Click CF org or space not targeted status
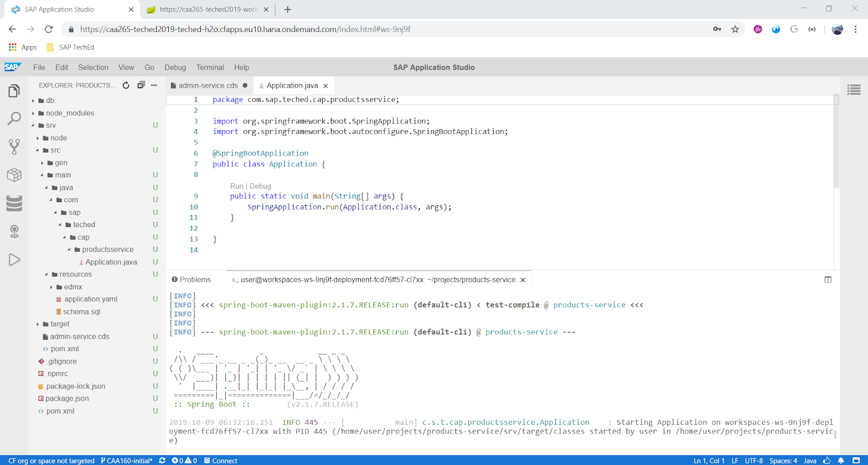This screenshot has height=465, width=868. 51,461
